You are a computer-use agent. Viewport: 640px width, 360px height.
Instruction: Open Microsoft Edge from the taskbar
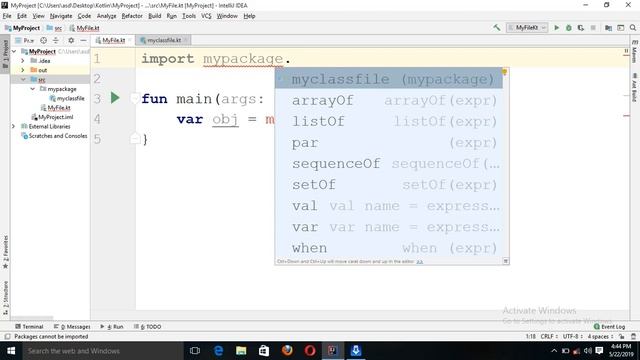coord(218,351)
